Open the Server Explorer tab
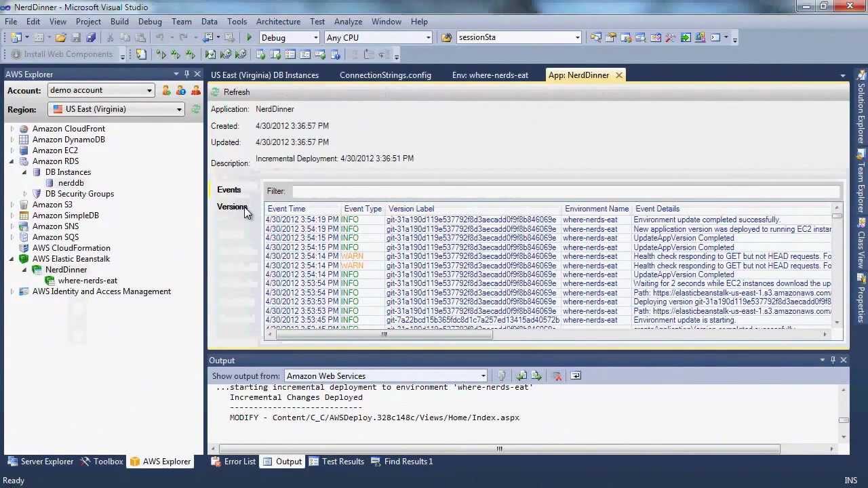Viewport: 868px width, 488px height. point(40,462)
